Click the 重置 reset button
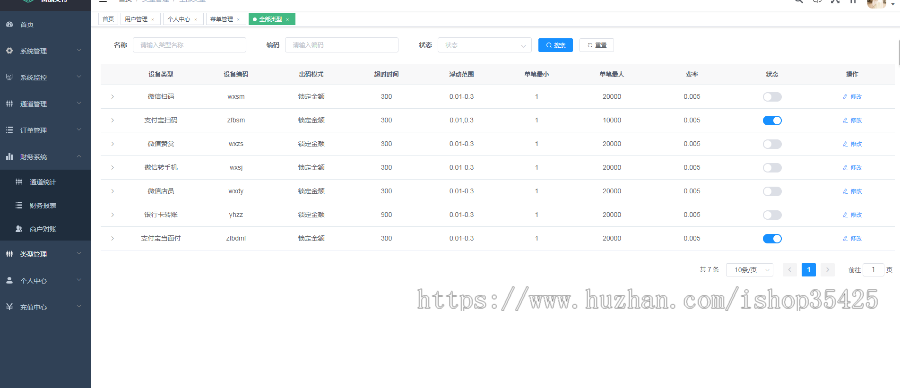Image resolution: width=900 pixels, height=388 pixels. coord(596,45)
